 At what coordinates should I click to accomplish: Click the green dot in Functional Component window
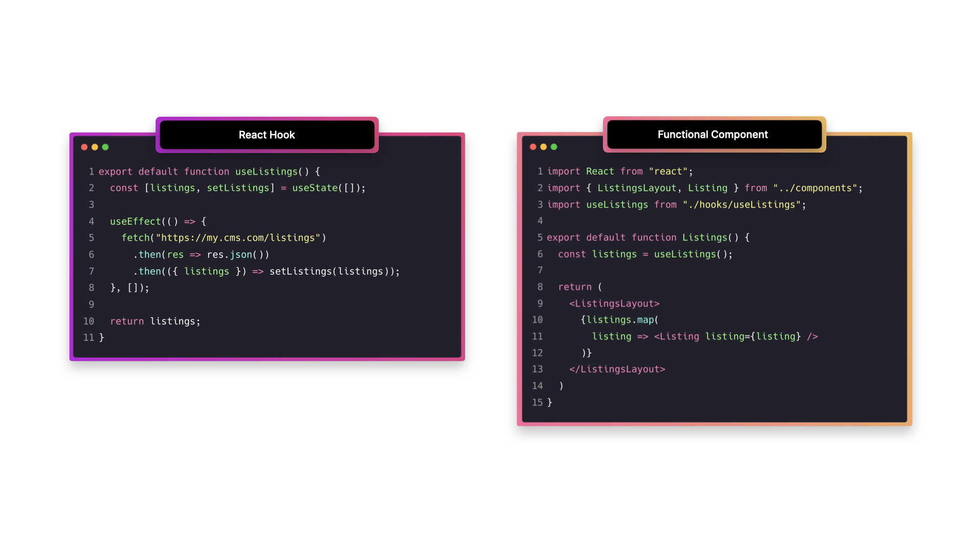coord(554,147)
